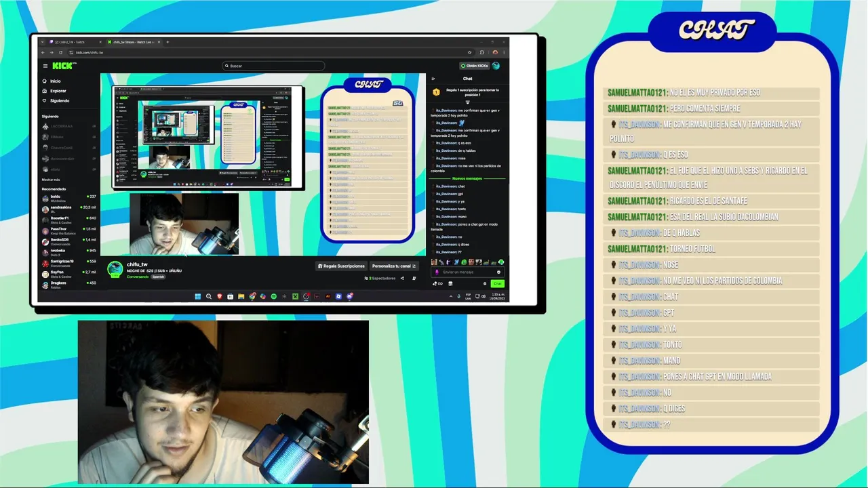Switch to the CHIFU_TW Twitch tab
Image resolution: width=868 pixels, height=488 pixels.
coord(75,42)
